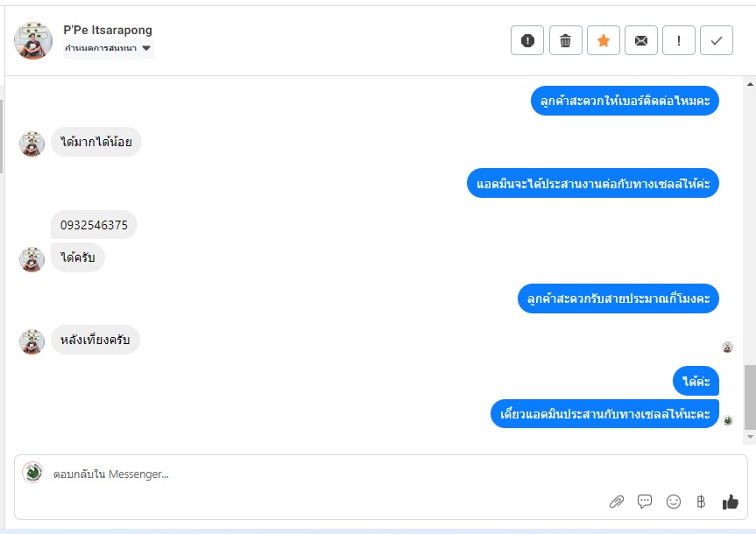Click the page avatar beside reply box
756x534 pixels.
pyautogui.click(x=32, y=473)
